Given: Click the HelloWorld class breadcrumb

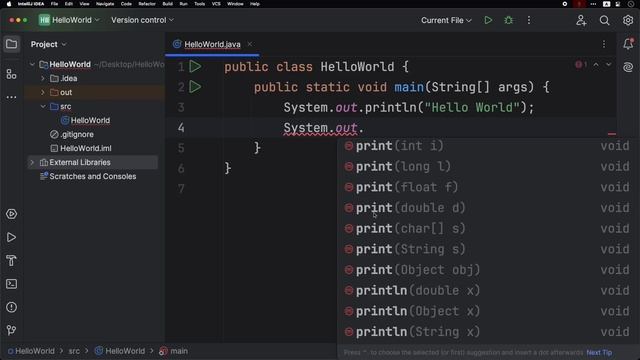Looking at the screenshot, I should click(120, 351).
